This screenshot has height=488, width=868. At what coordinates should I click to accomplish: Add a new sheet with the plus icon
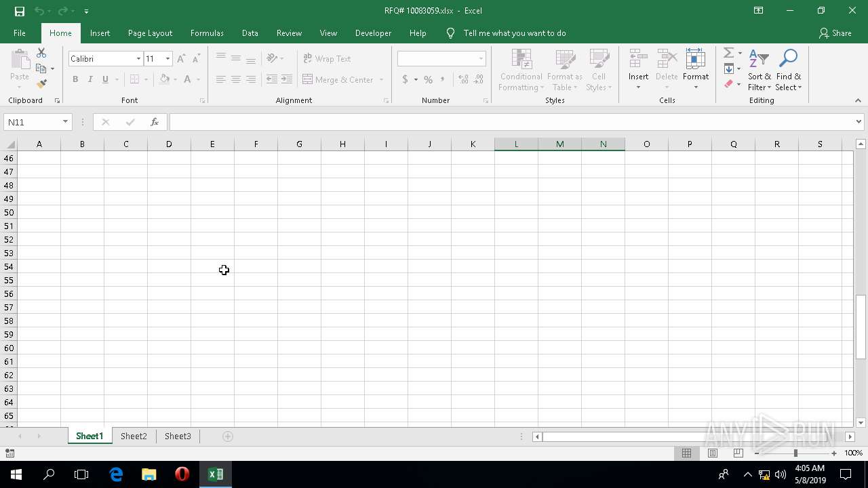[228, 436]
